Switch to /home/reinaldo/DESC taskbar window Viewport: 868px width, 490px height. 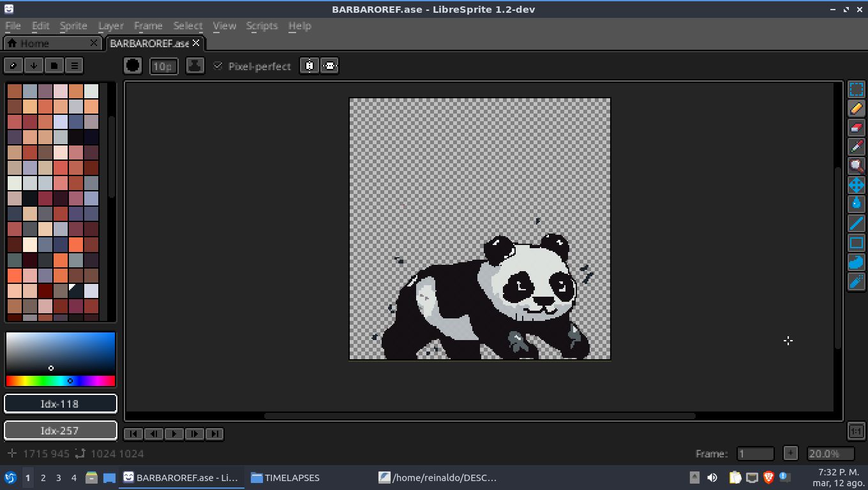438,477
